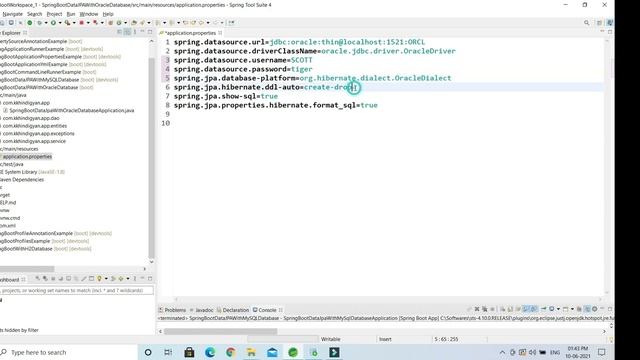The image size is (640, 360).
Task: Click the Console horizontal scrollbar thumb
Action: tap(220, 331)
